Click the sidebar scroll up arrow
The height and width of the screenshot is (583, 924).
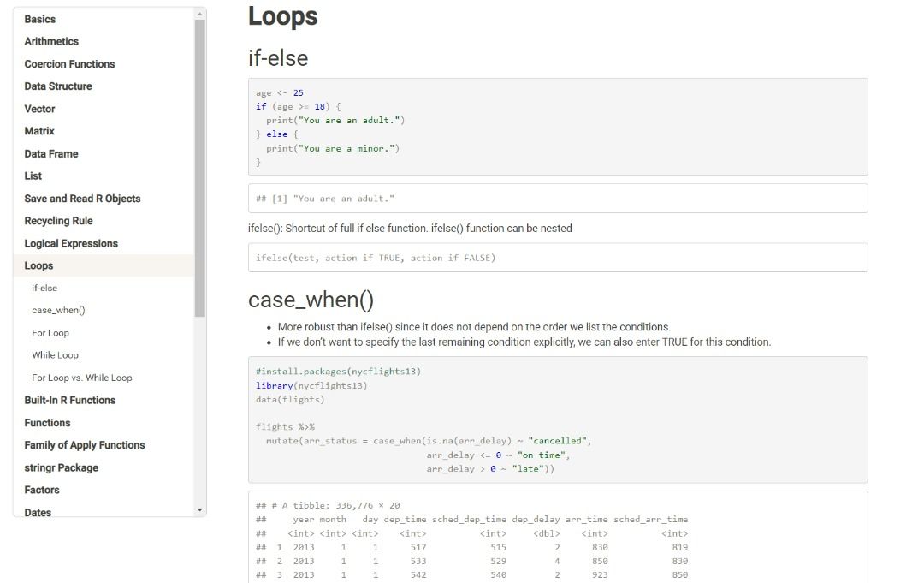[x=199, y=14]
